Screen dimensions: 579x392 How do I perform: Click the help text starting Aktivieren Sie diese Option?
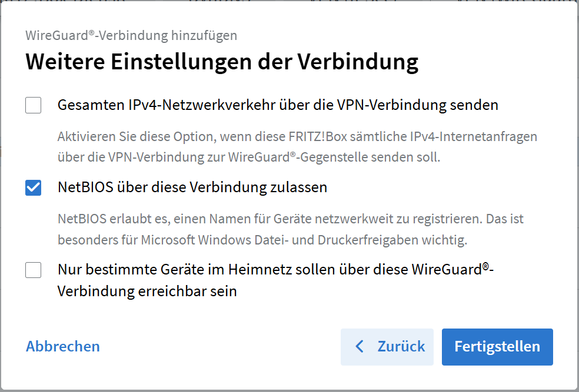click(x=297, y=136)
